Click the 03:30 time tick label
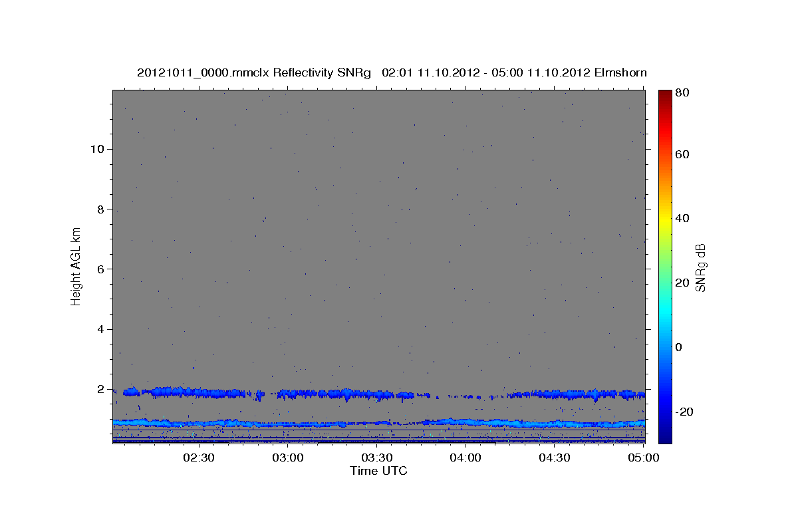 tap(377, 458)
